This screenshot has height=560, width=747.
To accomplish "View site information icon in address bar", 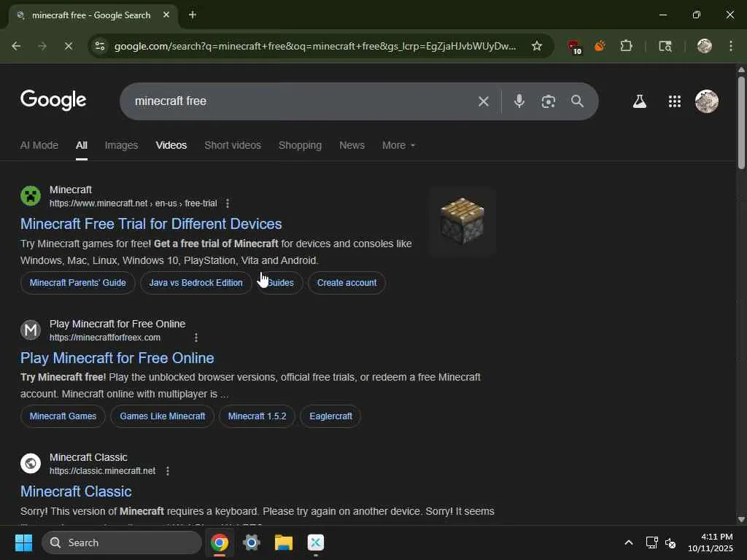I will pyautogui.click(x=100, y=46).
